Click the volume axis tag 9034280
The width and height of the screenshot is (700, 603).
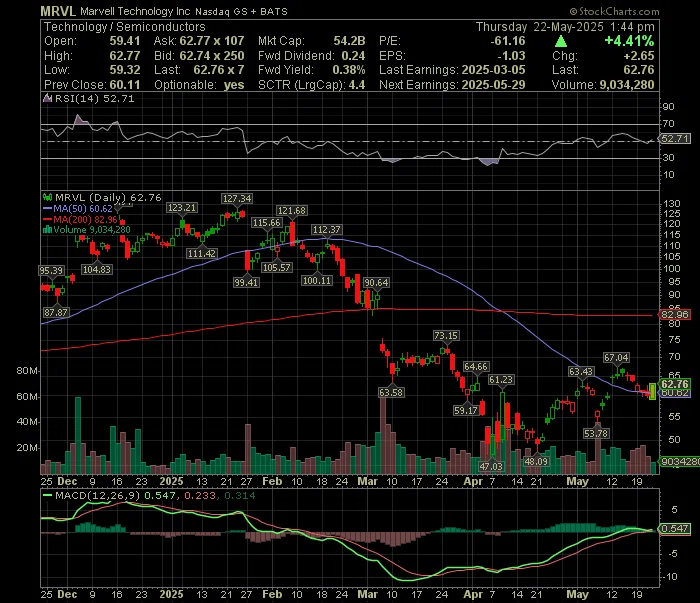click(x=679, y=462)
